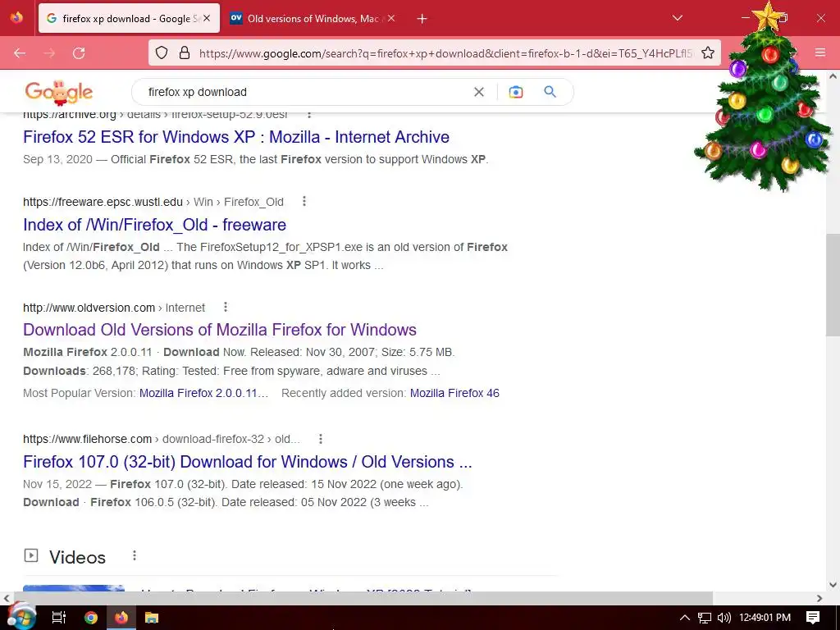Open options for the oldversion.com result
Screen dimensions: 840x630
click(226, 307)
